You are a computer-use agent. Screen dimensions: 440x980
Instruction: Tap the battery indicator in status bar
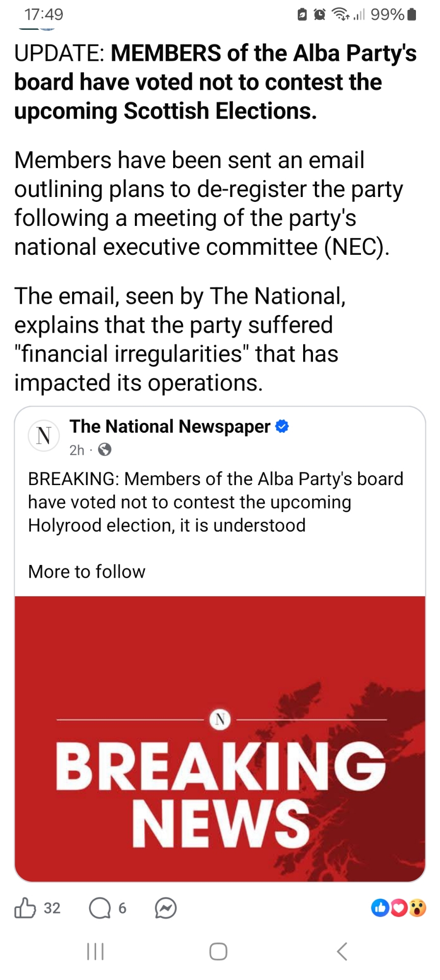coord(412,15)
